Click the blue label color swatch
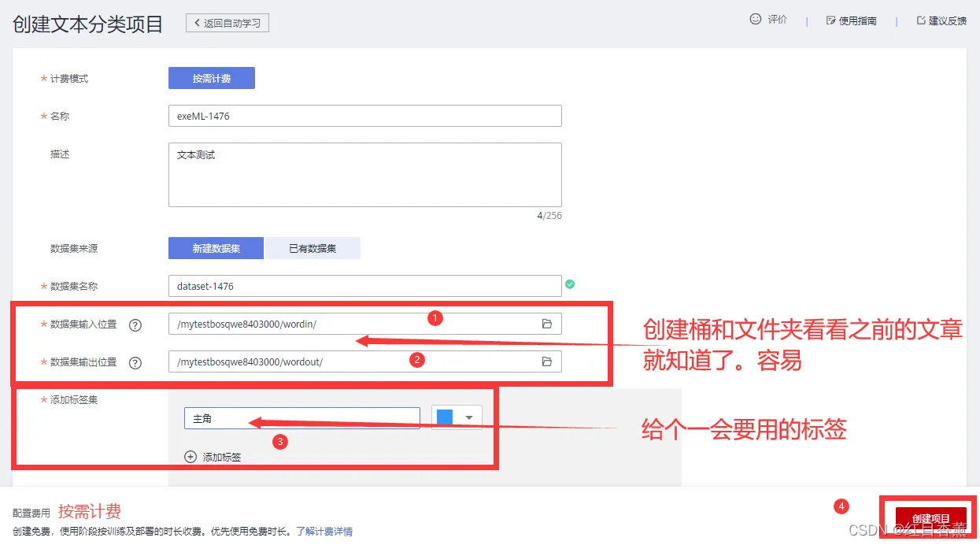Screen dimensions: 980x545 445,417
